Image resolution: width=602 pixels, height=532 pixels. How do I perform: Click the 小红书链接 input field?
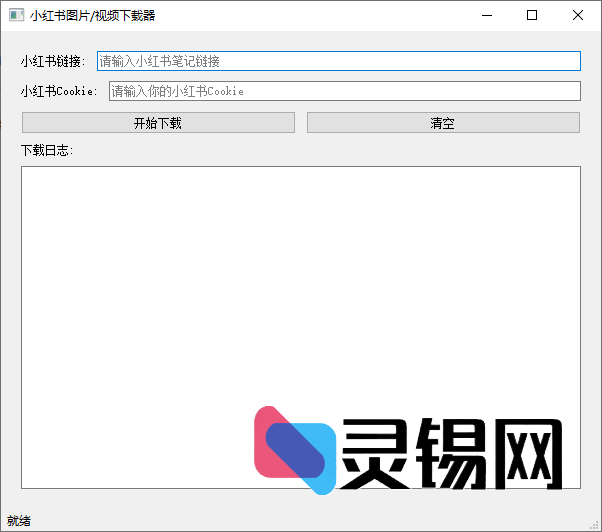tap(339, 61)
